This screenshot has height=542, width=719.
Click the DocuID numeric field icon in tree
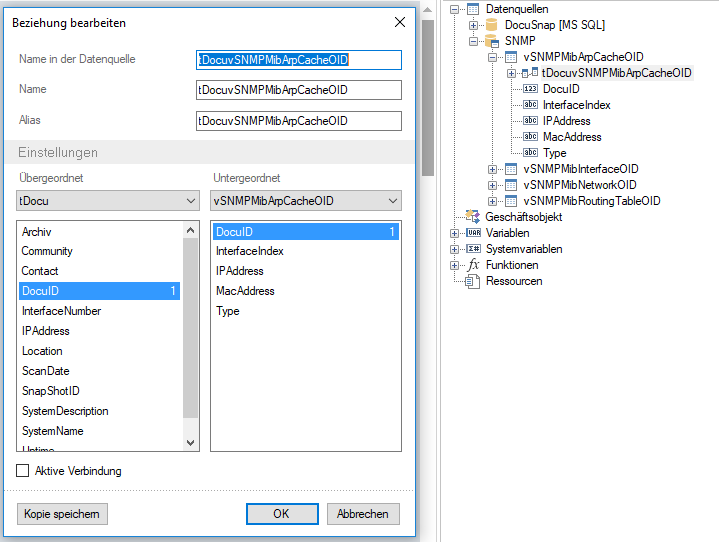(x=530, y=89)
